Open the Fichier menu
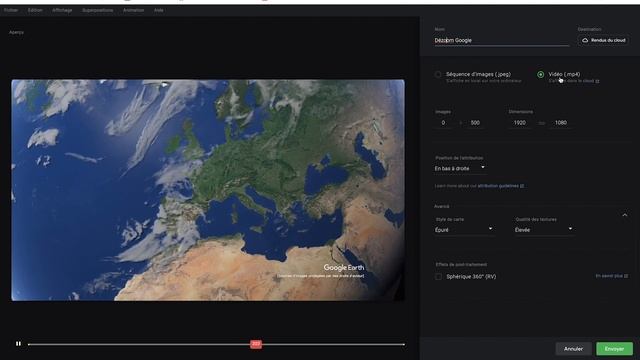Viewport: 640px width, 360px height. (x=11, y=10)
